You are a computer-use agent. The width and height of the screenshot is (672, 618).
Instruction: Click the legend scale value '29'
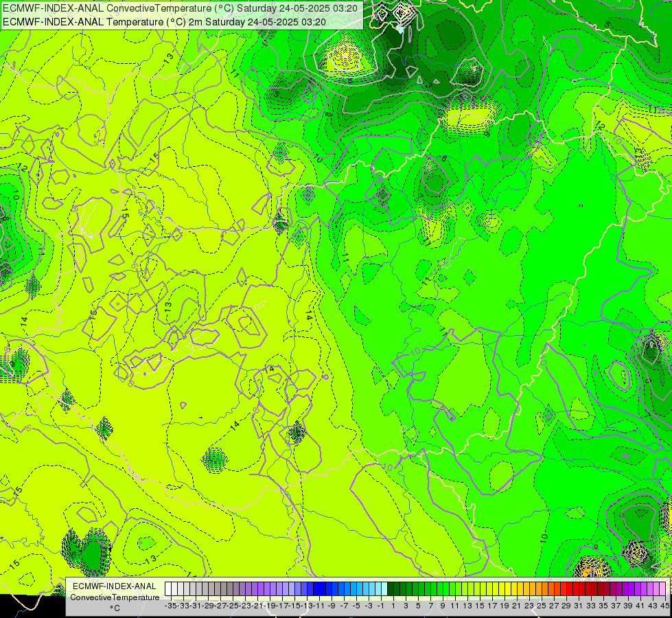point(566,606)
